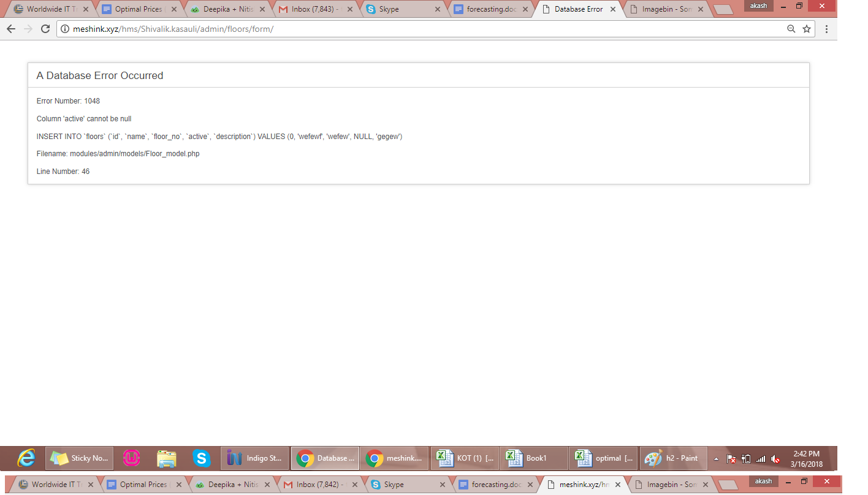Click 'Column 'active' cannot be null' message
This screenshot has height=495, width=868.
click(84, 119)
